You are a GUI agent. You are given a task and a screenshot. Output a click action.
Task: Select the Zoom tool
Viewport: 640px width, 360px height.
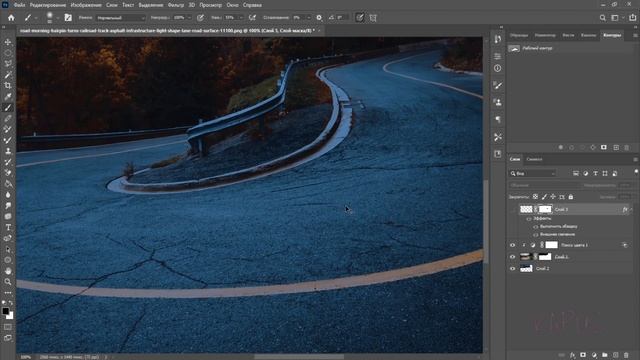click(8, 282)
